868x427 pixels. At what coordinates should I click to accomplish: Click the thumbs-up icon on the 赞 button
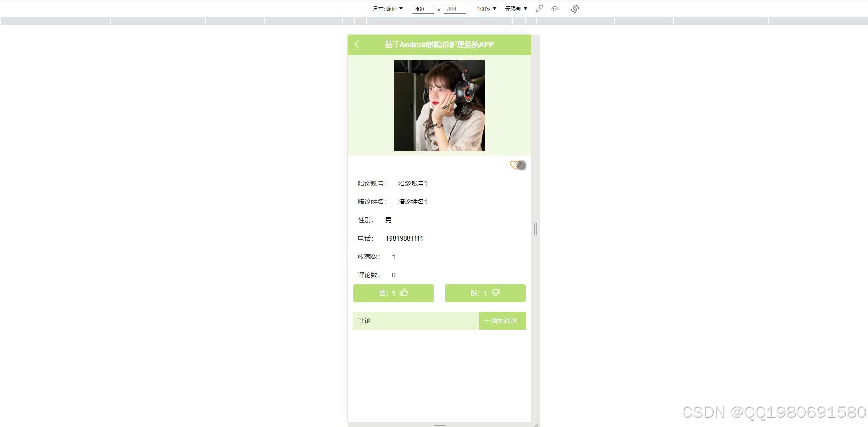tap(404, 293)
